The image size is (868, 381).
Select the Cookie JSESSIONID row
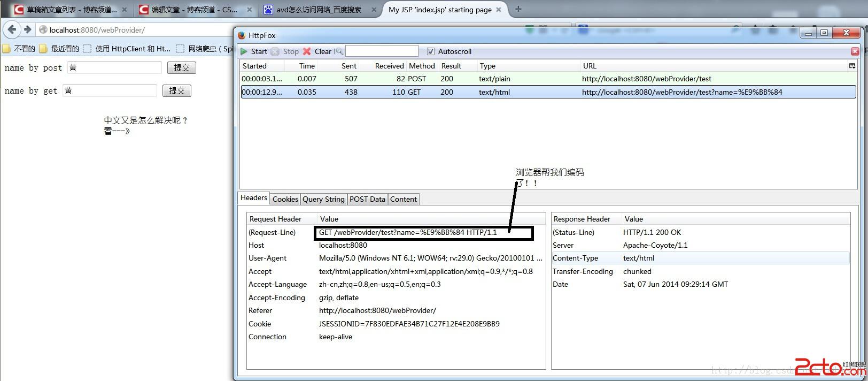click(396, 324)
